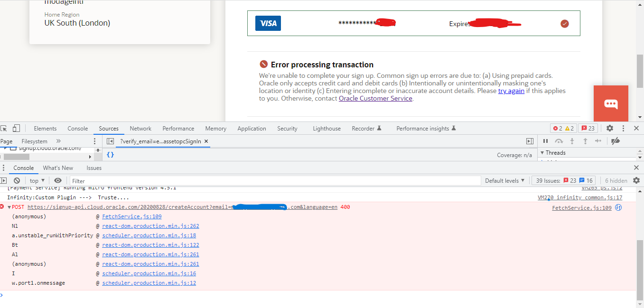The image size is (644, 308).
Task: Open the chat support button
Action: pyautogui.click(x=611, y=103)
